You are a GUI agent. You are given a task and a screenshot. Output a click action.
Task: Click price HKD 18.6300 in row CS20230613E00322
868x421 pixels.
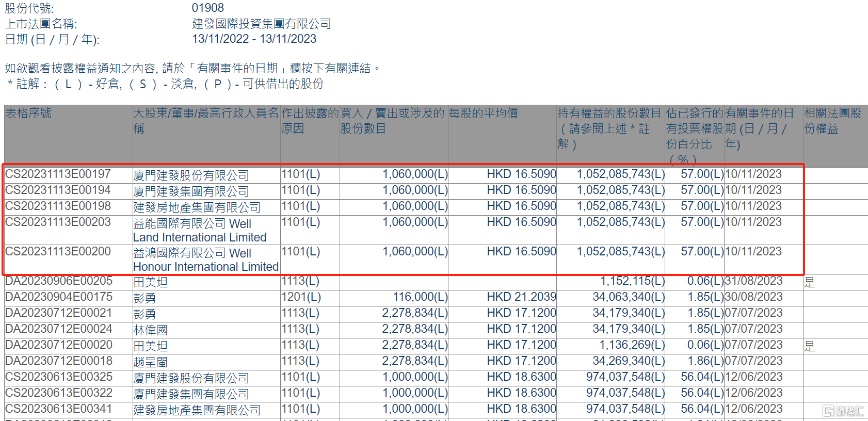coord(522,393)
